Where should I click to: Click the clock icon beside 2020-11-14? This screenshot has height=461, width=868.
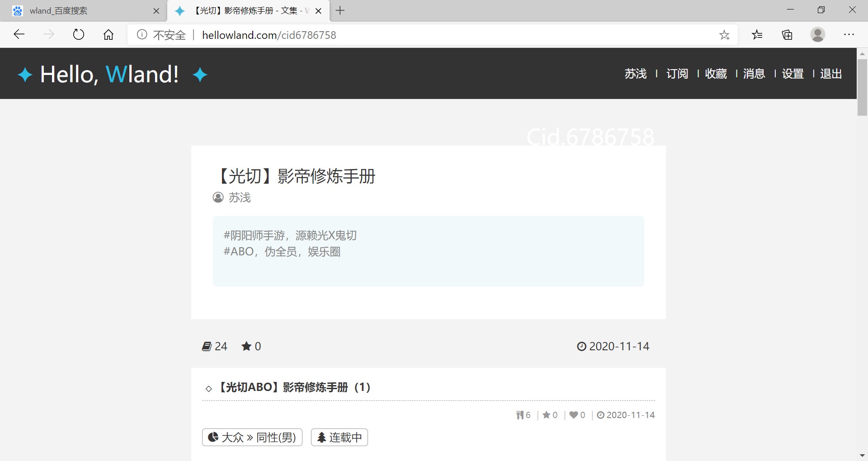(x=581, y=346)
